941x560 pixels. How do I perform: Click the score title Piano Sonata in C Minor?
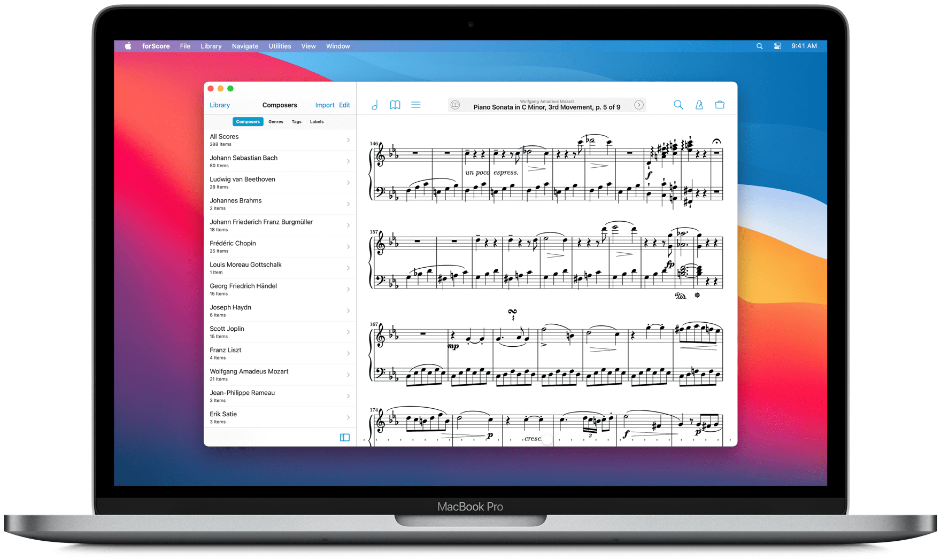point(547,107)
